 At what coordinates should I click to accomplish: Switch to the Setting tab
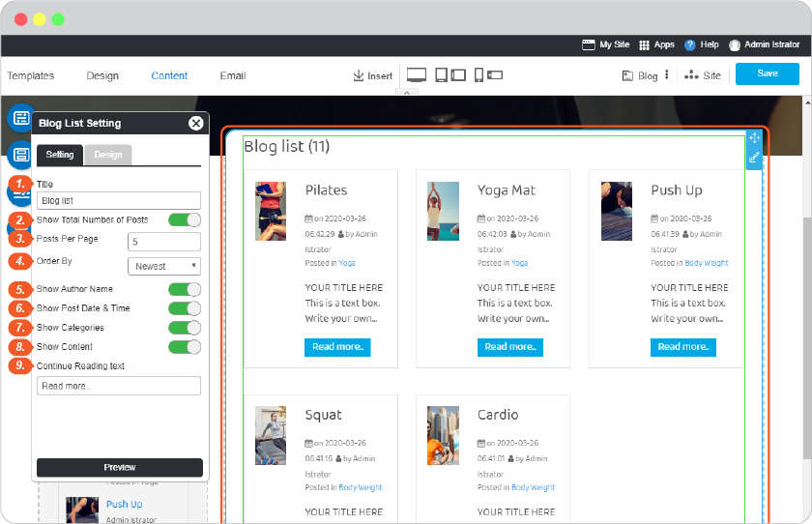[60, 155]
